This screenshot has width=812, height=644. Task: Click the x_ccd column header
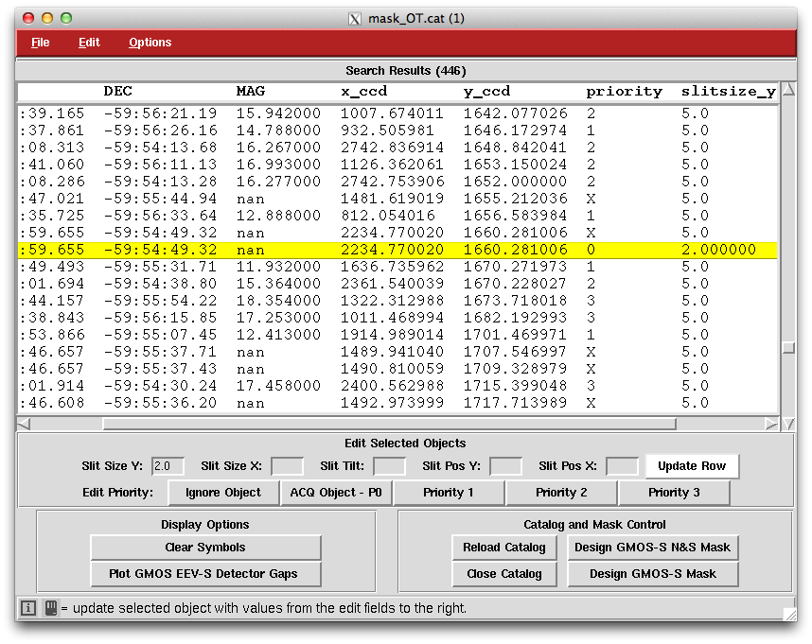[x=364, y=91]
